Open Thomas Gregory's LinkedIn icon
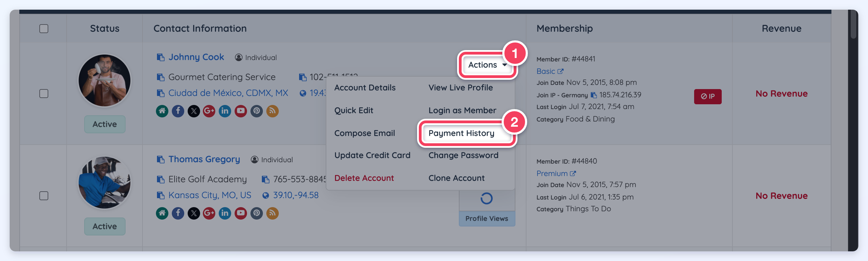Screen dimensions: 868x261 click(x=225, y=213)
